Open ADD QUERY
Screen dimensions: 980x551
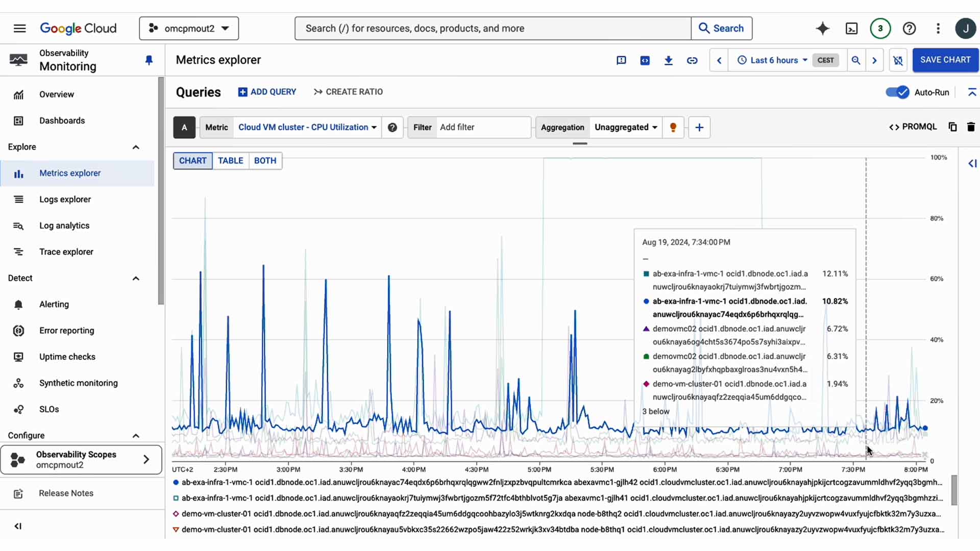267,92
